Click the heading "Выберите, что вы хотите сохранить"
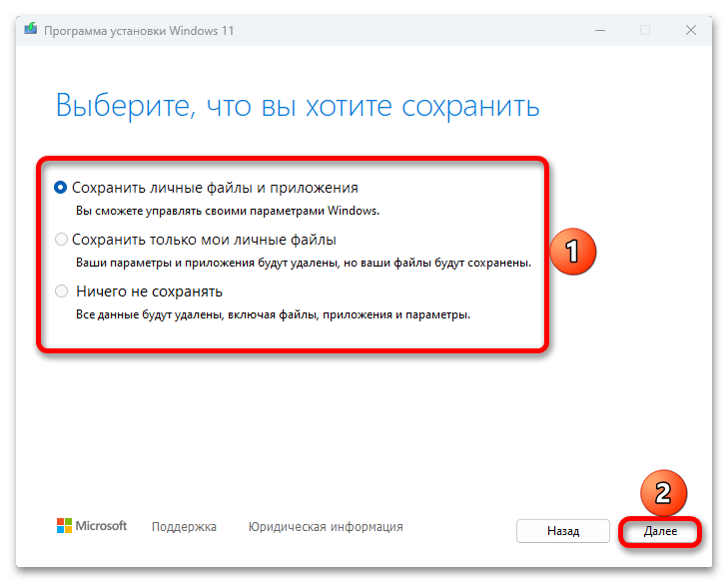Screen dimensions: 728x583 [x=298, y=106]
